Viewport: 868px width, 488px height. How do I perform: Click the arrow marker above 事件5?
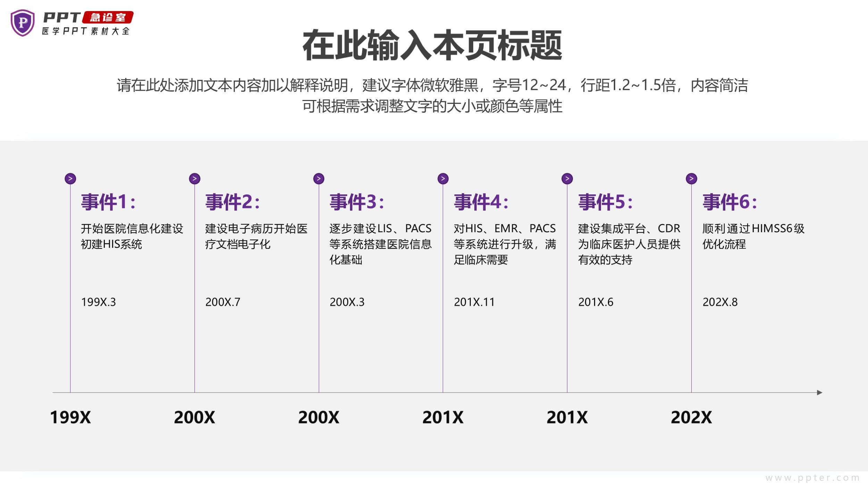coord(567,179)
